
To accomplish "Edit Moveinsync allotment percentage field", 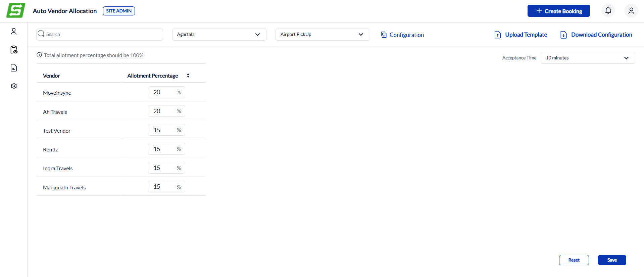I will pos(166,92).
